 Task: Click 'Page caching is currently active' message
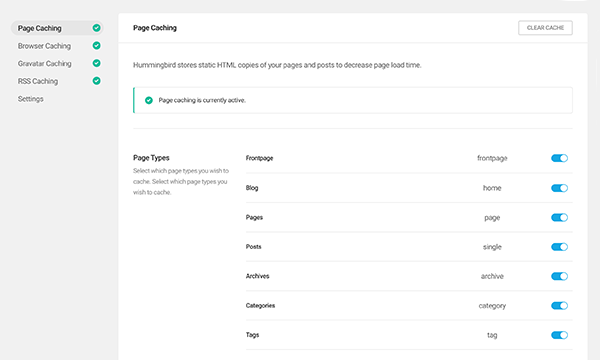pyautogui.click(x=202, y=100)
